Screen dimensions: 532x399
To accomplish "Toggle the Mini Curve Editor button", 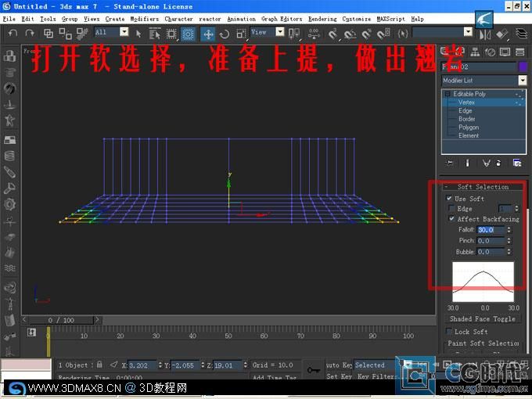I will [x=31, y=332].
